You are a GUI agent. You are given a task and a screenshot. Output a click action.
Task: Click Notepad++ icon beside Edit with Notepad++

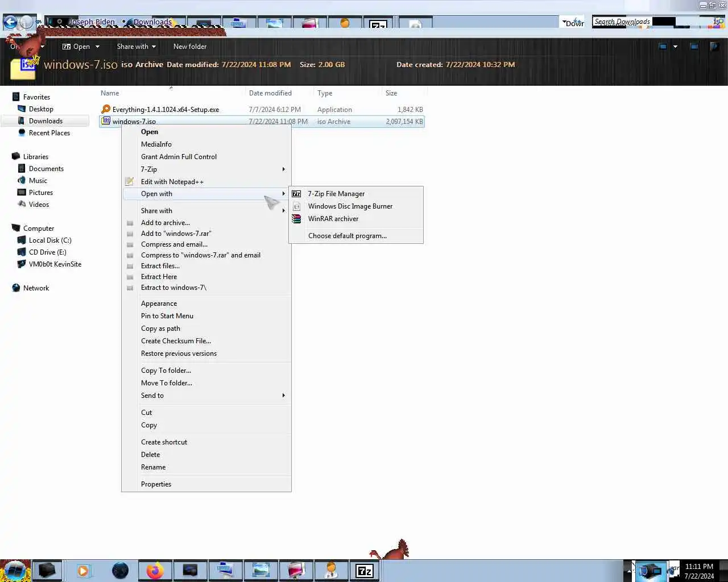click(130, 182)
